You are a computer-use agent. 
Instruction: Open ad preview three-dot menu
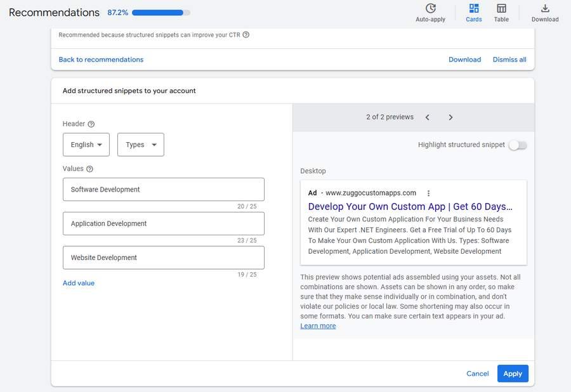(429, 193)
